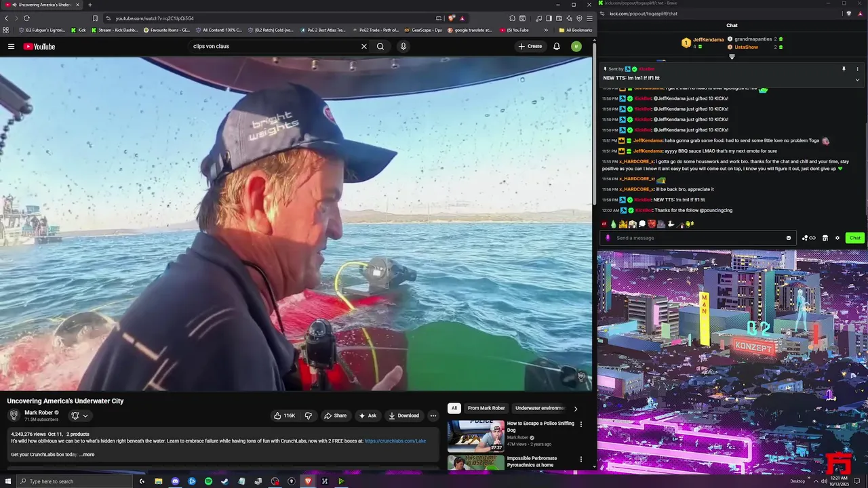Open the Create menu on YouTube
The height and width of the screenshot is (488, 868).
[530, 46]
